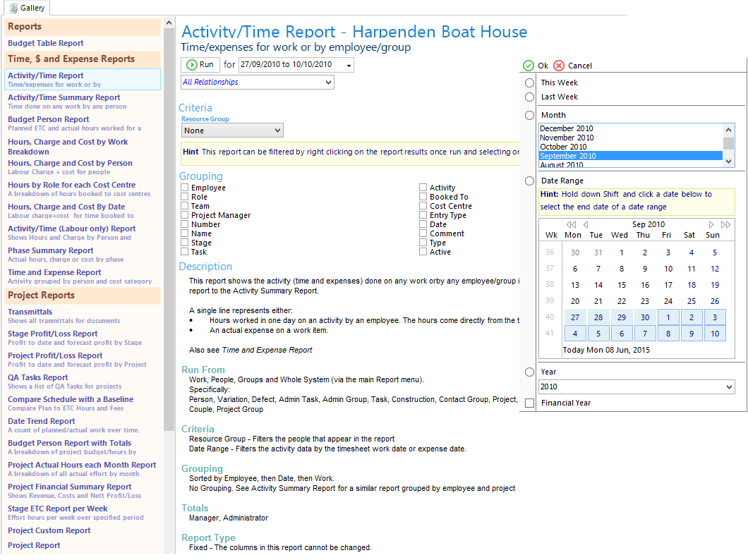748x560 pixels.
Task: Open the date range dropdown arrow
Action: [349, 66]
